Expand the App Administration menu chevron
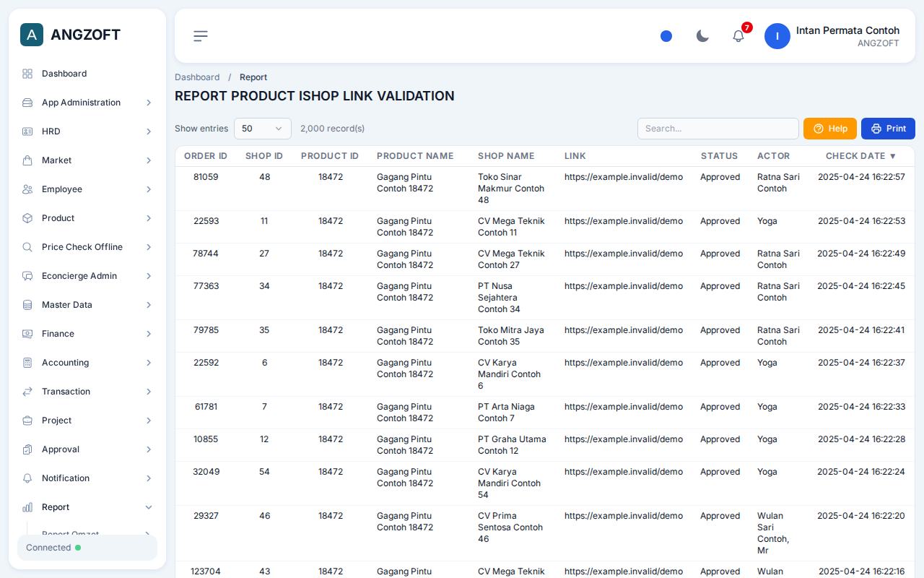The image size is (924, 578). point(149,103)
